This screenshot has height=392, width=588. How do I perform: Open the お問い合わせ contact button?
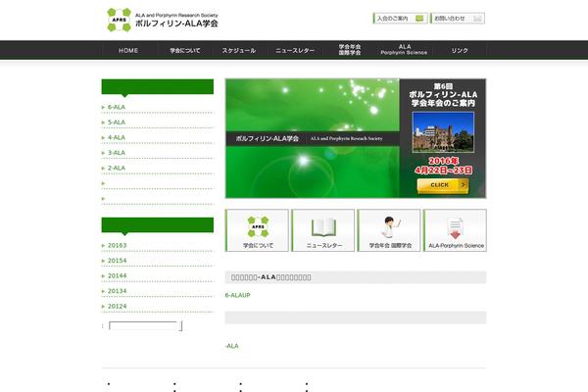tap(458, 18)
